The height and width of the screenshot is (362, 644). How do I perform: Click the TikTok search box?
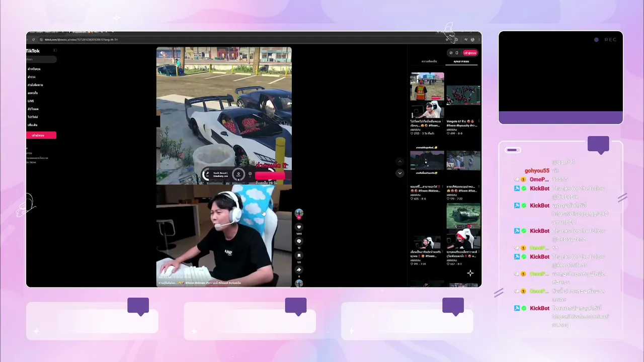41,59
